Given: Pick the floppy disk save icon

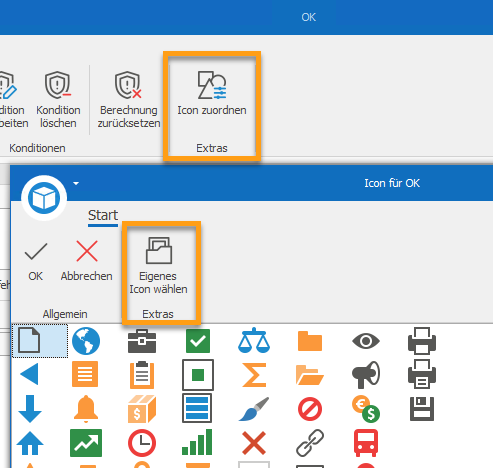Looking at the screenshot, I should point(422,409).
